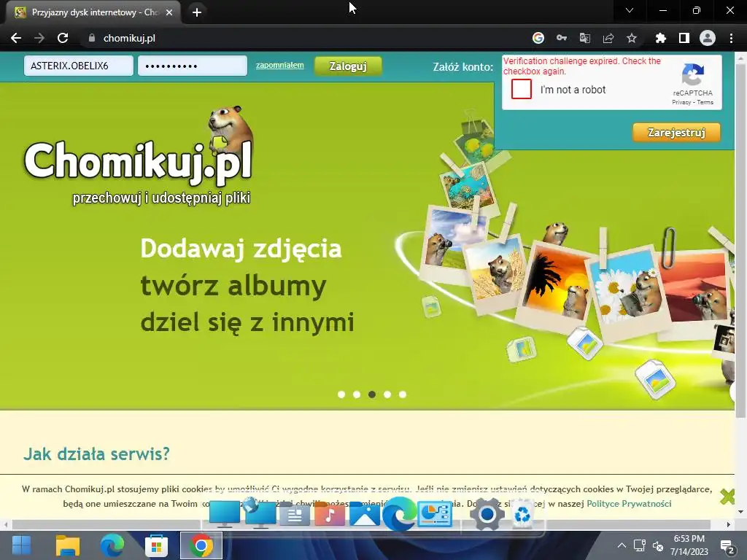Open the Control Panel dock icon
747x560 pixels.
[435, 514]
